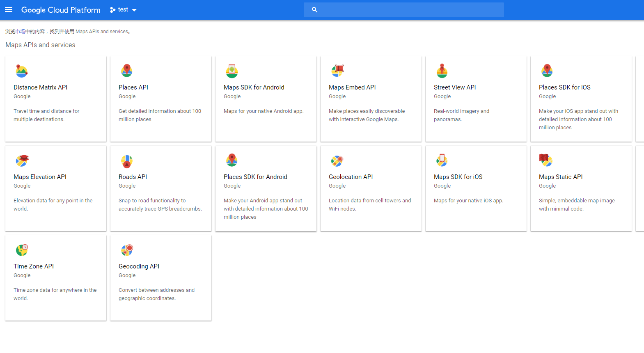The image size is (644, 353).
Task: Click the Maps Elevation API icon
Action: coord(22,160)
